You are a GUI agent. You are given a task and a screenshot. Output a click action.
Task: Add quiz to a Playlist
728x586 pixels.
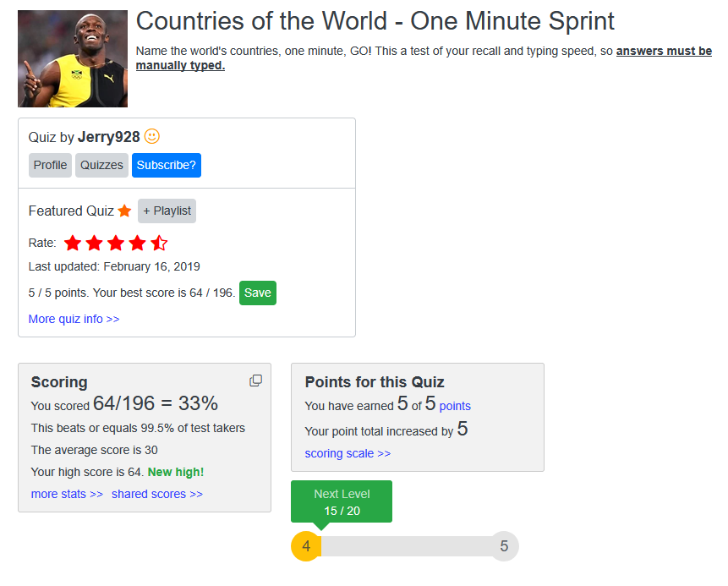click(x=167, y=211)
